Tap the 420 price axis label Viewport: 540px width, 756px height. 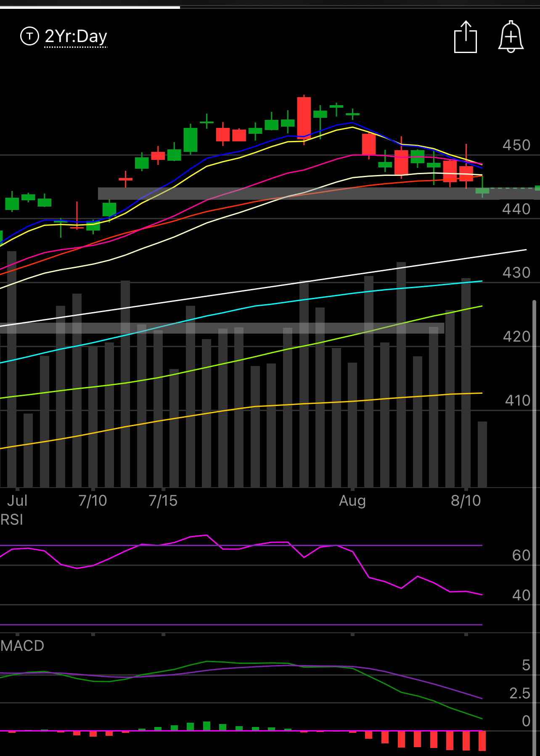pyautogui.click(x=516, y=337)
